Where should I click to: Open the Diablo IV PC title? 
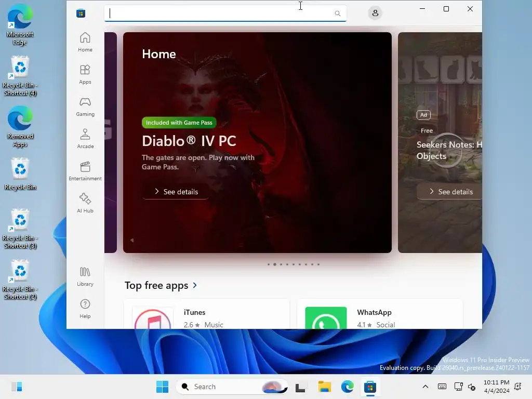[x=189, y=141]
